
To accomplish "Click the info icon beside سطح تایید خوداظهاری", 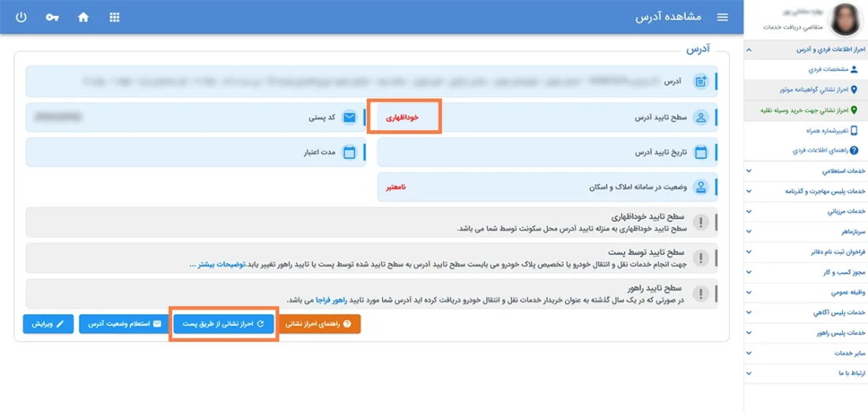I will click(702, 223).
